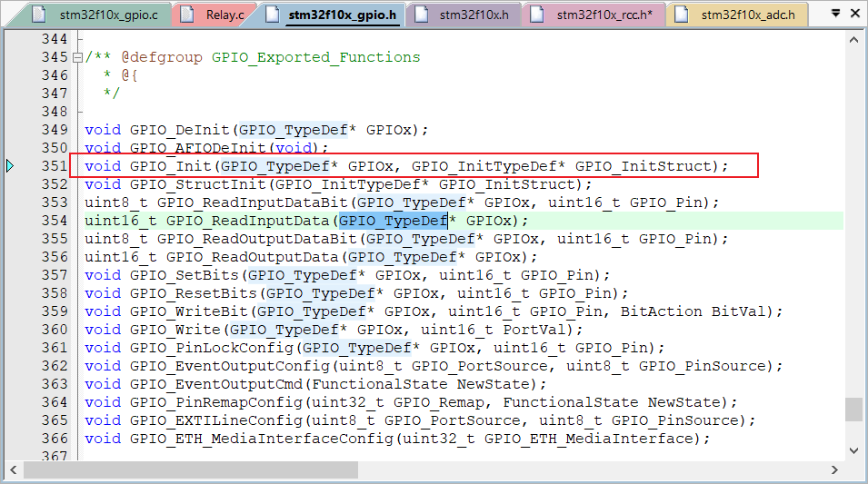The height and width of the screenshot is (484, 868).
Task: Click GPIO_SetBits on line 357
Action: click(x=185, y=275)
